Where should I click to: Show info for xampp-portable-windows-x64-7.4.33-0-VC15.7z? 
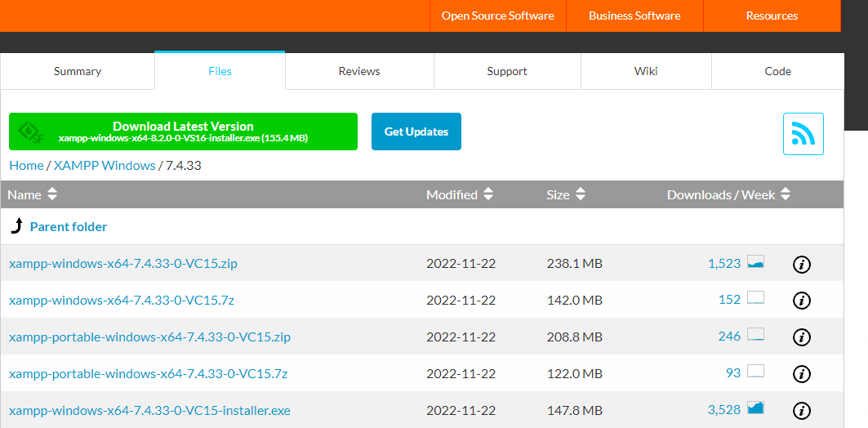801,374
